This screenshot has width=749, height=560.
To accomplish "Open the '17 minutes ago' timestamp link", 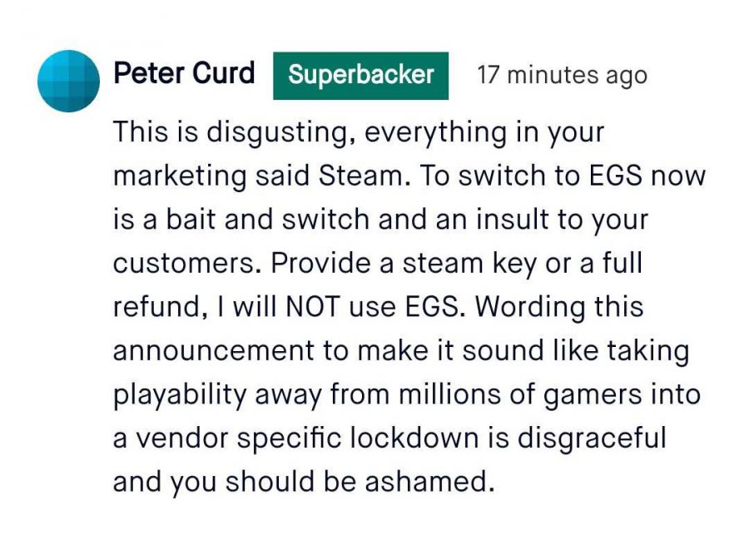I will pyautogui.click(x=562, y=76).
